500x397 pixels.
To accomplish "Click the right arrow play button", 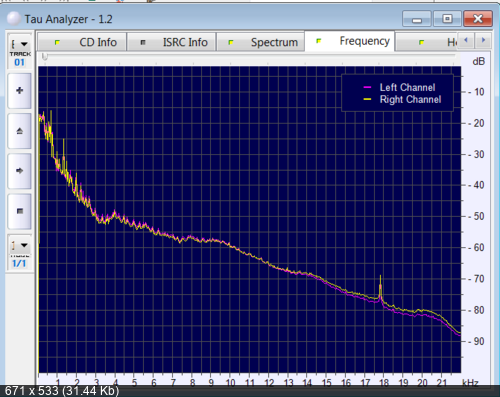I will (x=20, y=171).
